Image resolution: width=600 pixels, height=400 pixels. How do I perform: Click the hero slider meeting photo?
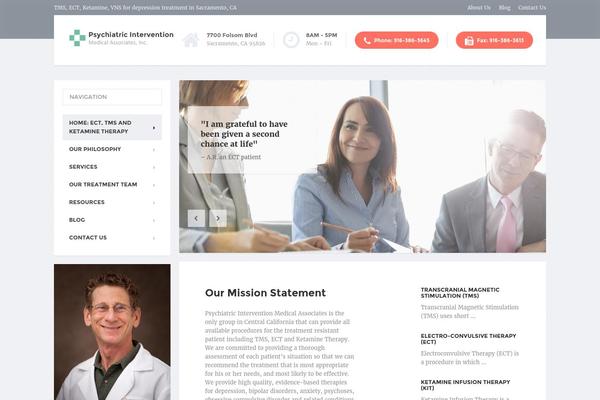pyautogui.click(x=362, y=166)
